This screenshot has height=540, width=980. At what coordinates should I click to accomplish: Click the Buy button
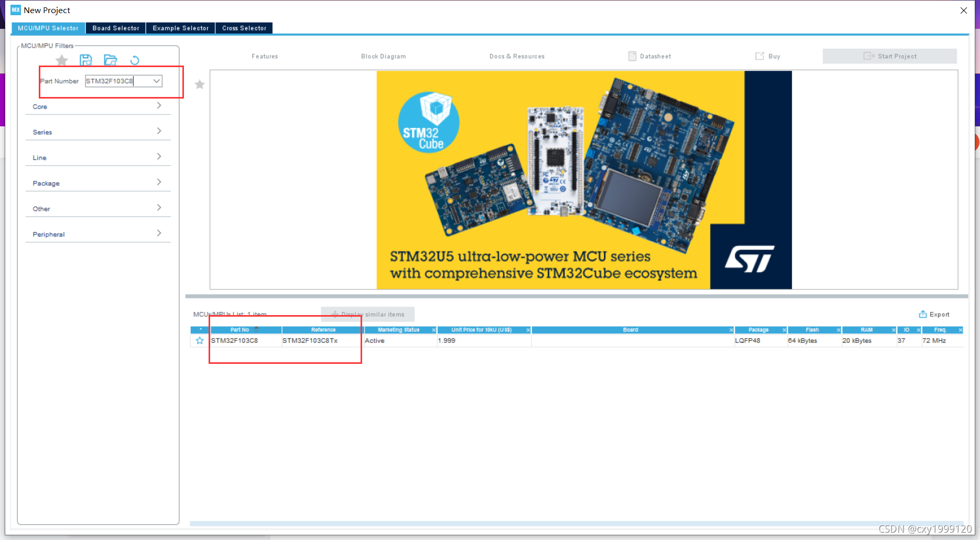pyautogui.click(x=768, y=56)
